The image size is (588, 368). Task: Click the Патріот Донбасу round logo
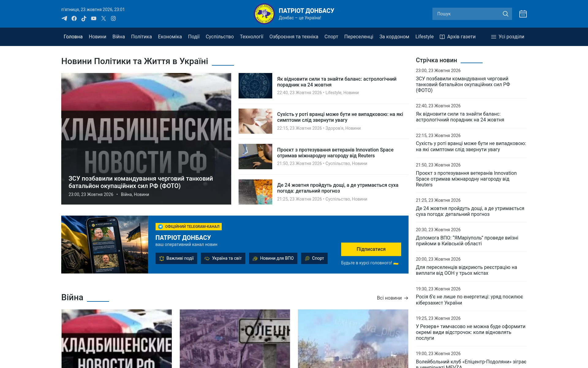[x=264, y=13]
